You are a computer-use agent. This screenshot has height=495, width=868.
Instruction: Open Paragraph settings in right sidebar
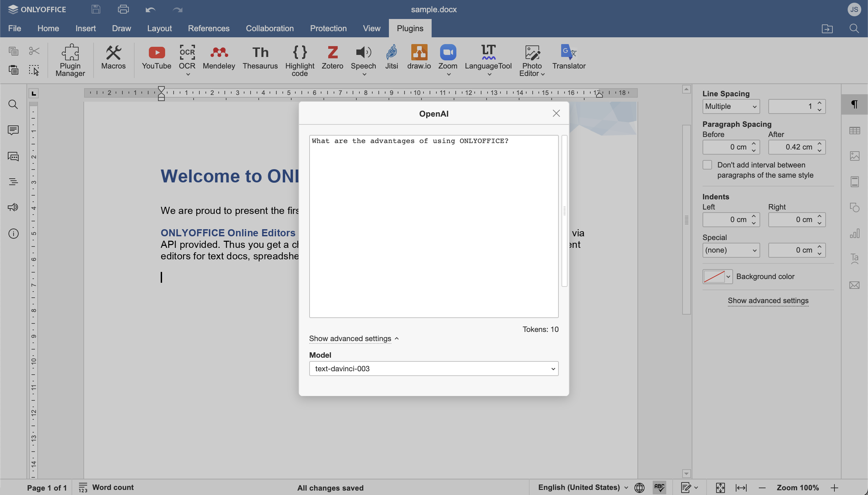(854, 104)
